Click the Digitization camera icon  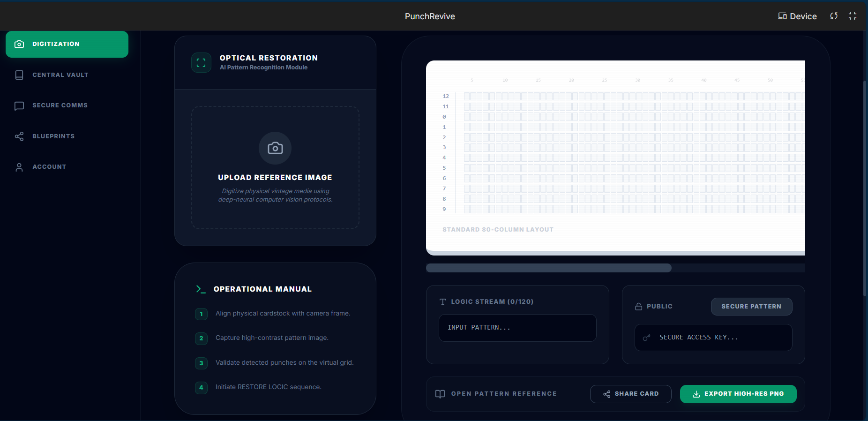19,44
